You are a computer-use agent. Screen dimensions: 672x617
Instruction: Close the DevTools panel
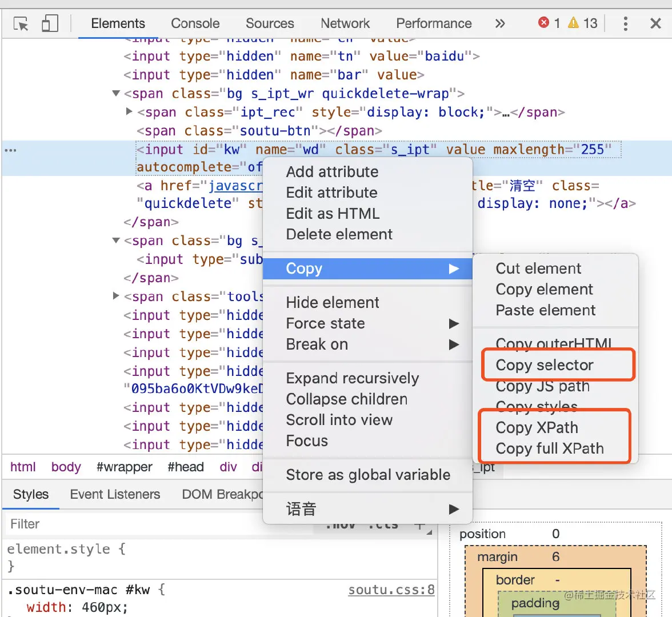(x=655, y=23)
